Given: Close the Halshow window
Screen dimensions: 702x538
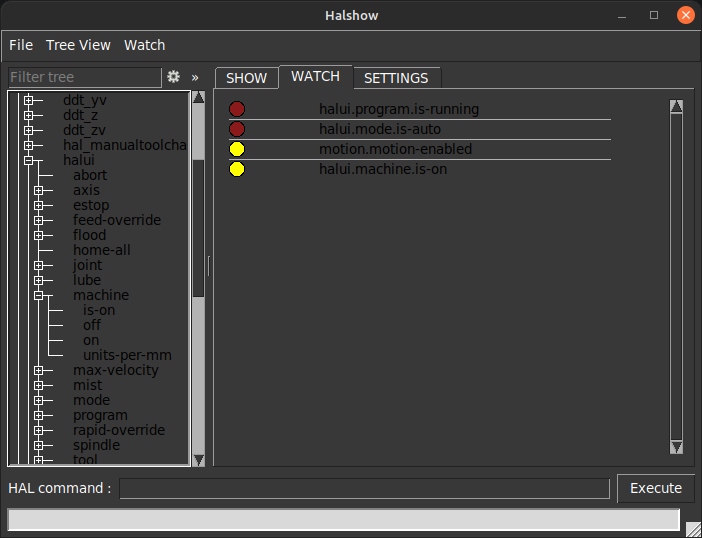Looking at the screenshot, I should tap(685, 15).
